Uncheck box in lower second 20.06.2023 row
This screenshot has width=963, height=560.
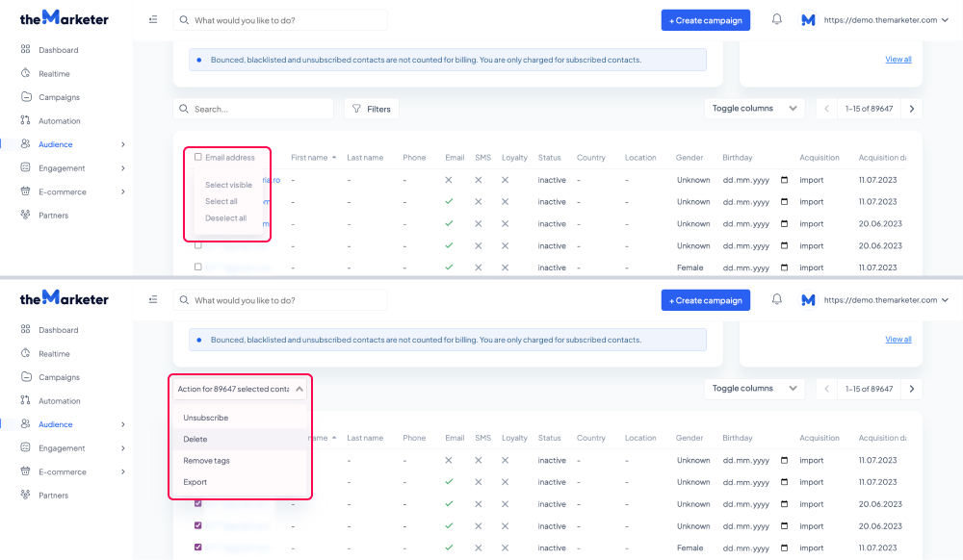[197, 525]
